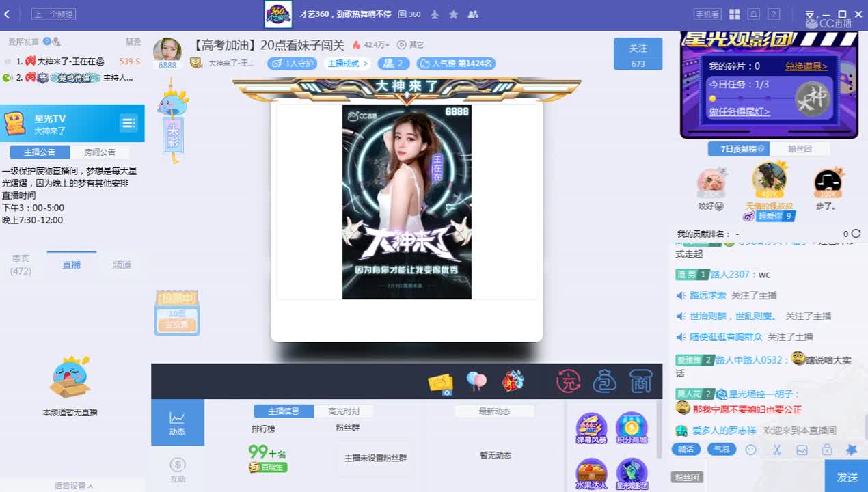Image resolution: width=868 pixels, height=492 pixels.
Task: Open the recharge 充 icon
Action: point(568,381)
